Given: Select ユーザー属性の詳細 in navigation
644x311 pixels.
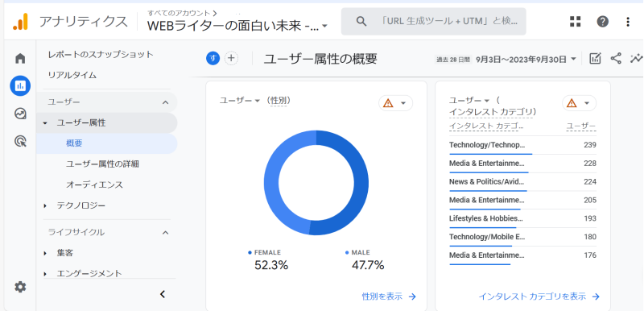Looking at the screenshot, I should coord(102,164).
